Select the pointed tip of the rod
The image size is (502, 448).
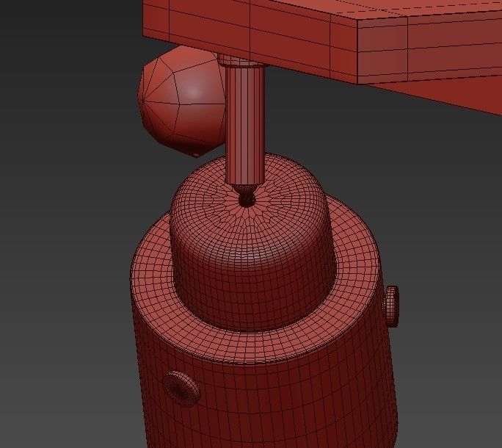point(246,195)
